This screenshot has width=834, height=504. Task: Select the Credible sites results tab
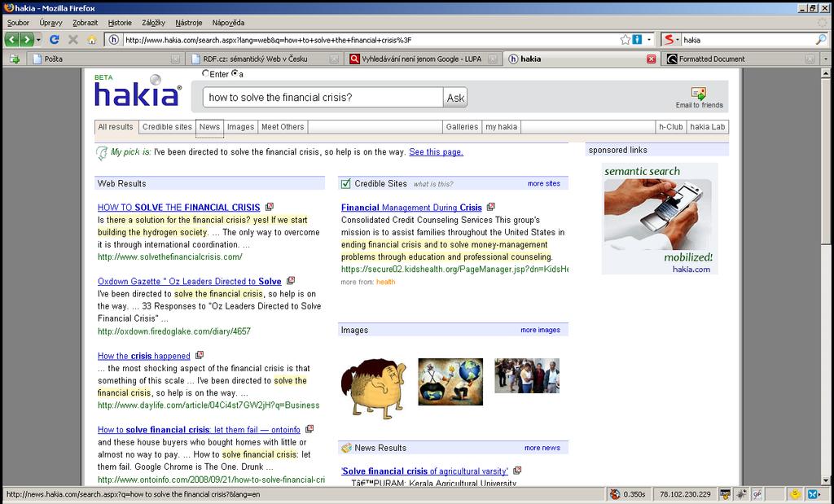click(167, 127)
